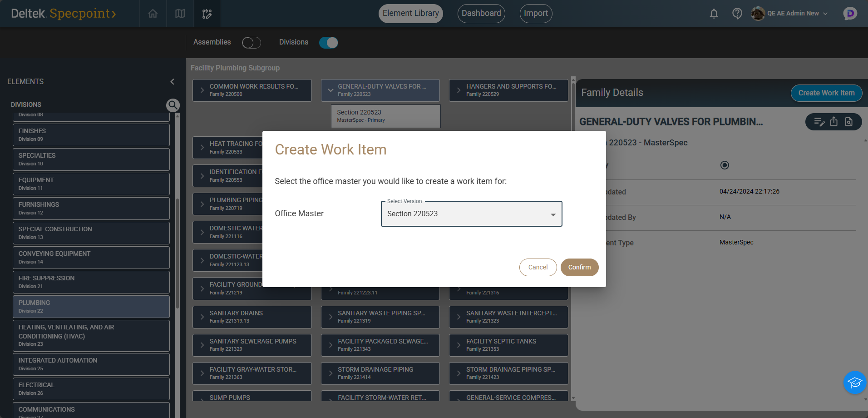Open the Office Master Select Version dropdown
The height and width of the screenshot is (418, 868).
(471, 214)
